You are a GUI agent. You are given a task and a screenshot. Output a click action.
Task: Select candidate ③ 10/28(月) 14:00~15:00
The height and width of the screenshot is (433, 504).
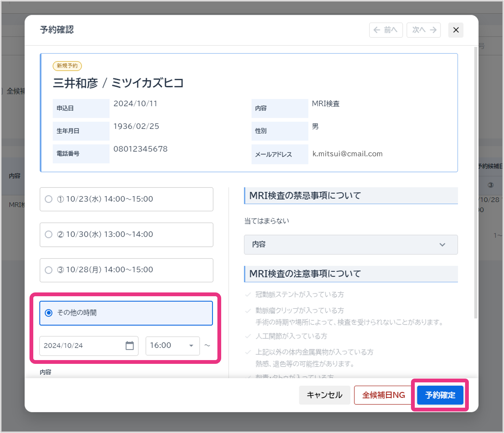(49, 270)
